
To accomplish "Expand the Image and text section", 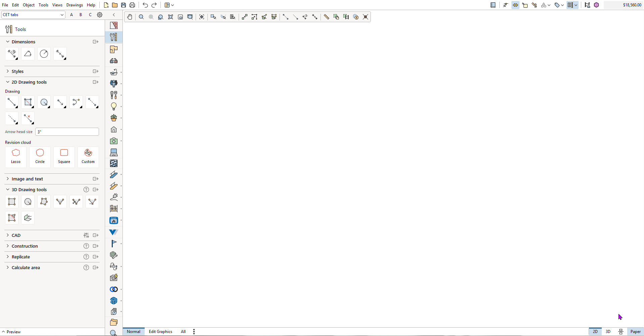I will tap(8, 179).
